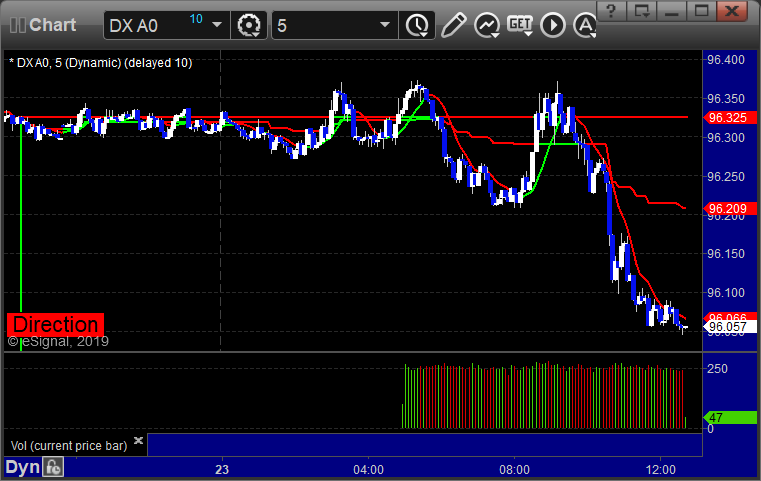Click the 23 date axis label

click(x=222, y=470)
